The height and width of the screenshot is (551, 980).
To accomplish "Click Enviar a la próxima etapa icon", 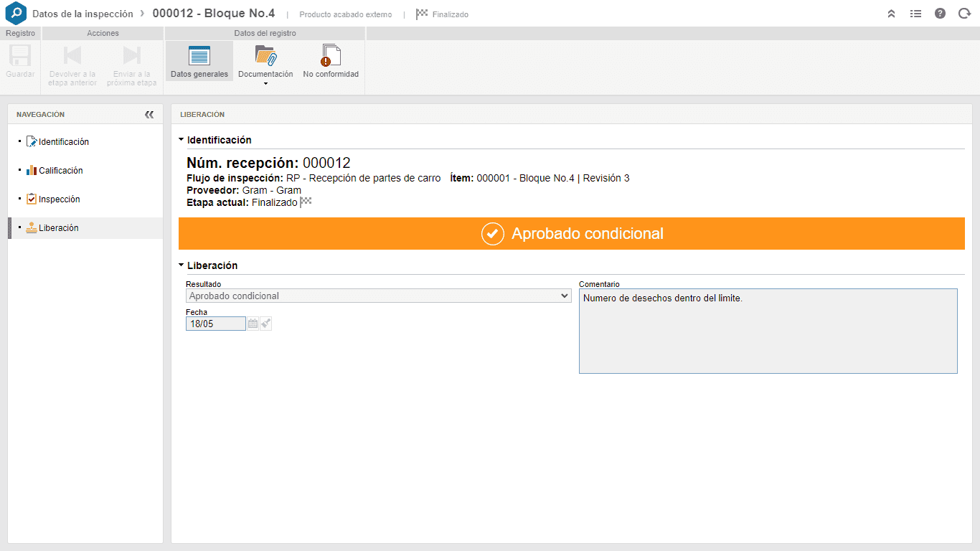I will click(x=132, y=55).
